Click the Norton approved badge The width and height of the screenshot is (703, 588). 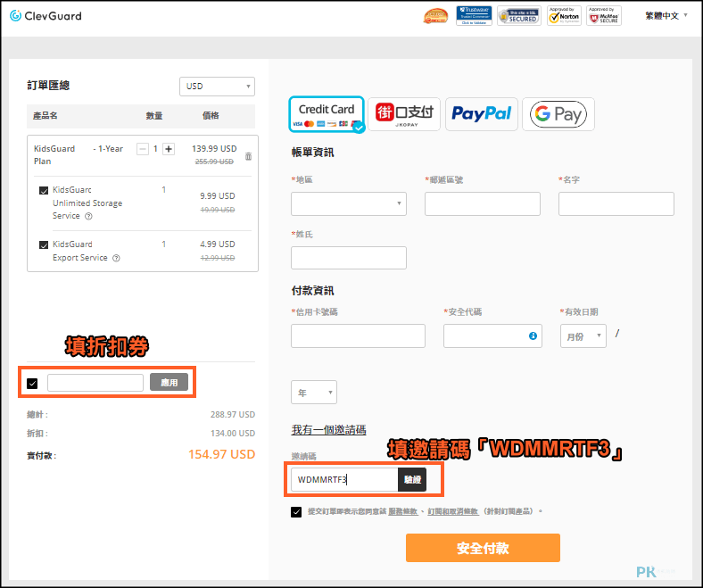point(564,16)
